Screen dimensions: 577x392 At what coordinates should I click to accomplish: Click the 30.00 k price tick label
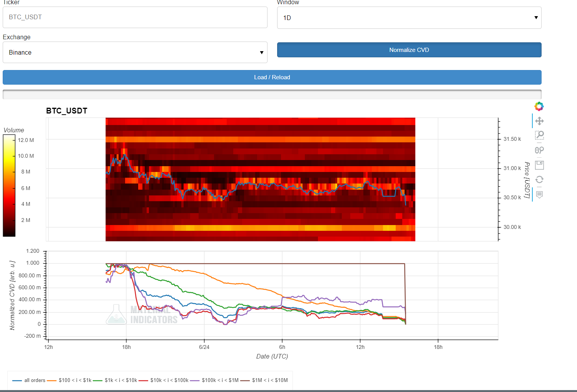pos(512,227)
